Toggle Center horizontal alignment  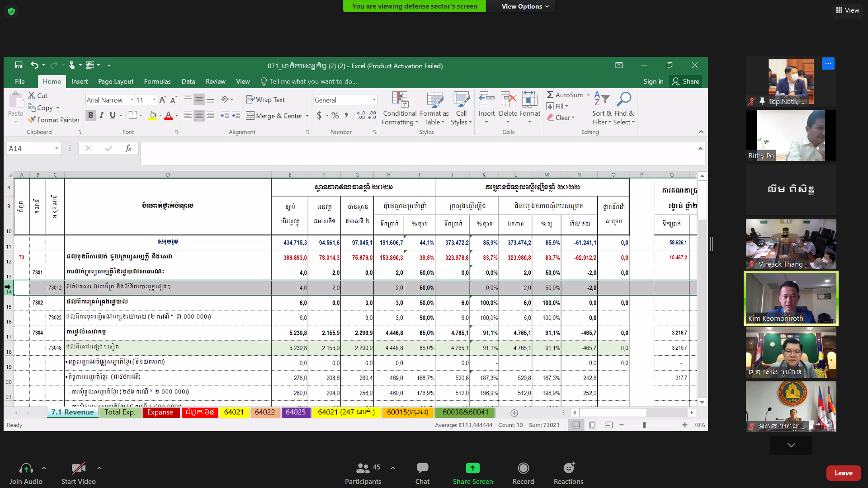pos(199,116)
